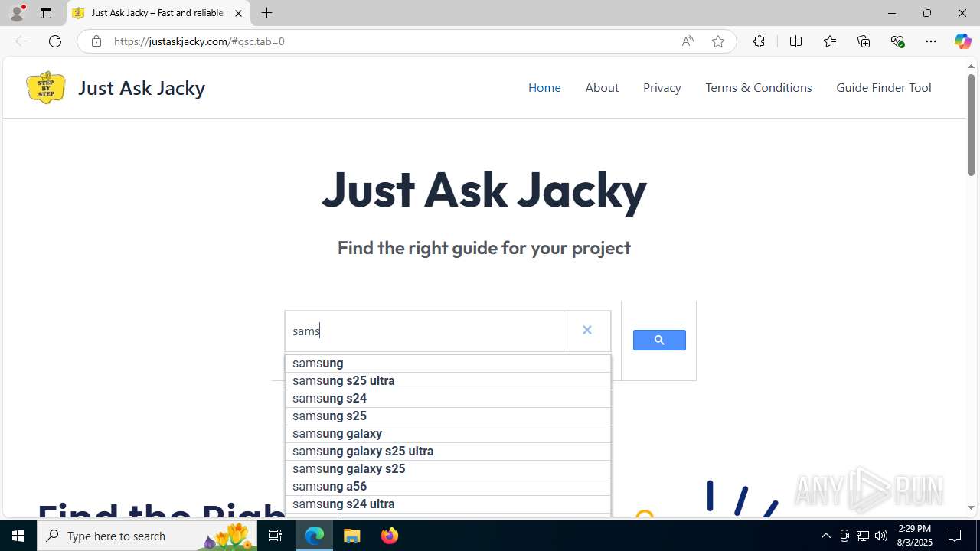This screenshot has height=551, width=980.
Task: View site information lock icon
Action: [x=96, y=41]
